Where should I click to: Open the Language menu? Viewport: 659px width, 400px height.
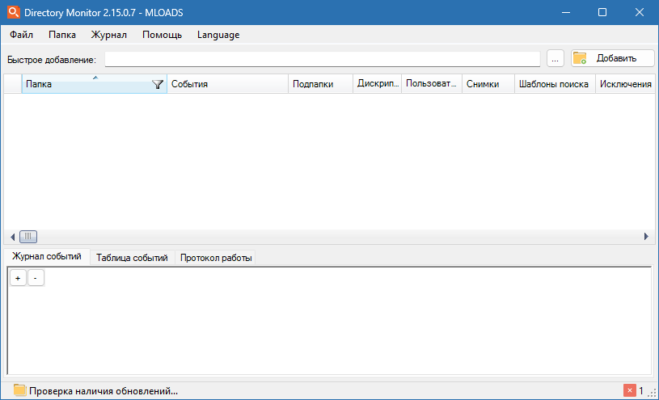[x=218, y=35]
